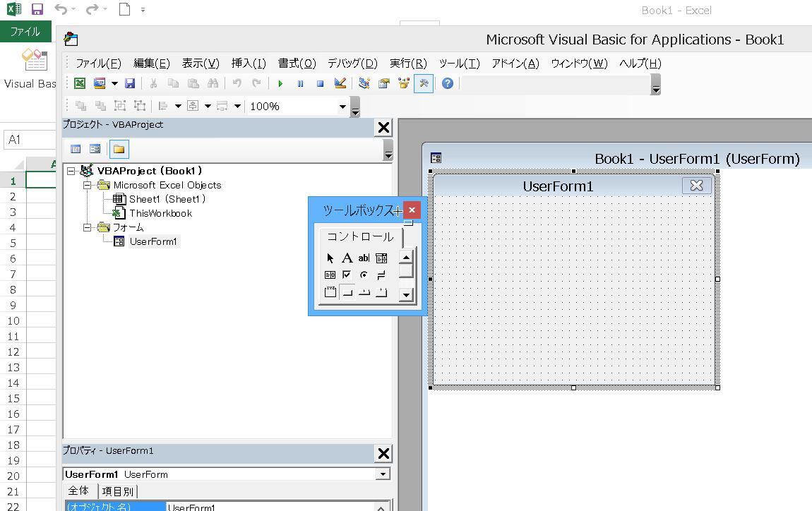Click View Object icon in Project pane

pyautogui.click(x=95, y=149)
